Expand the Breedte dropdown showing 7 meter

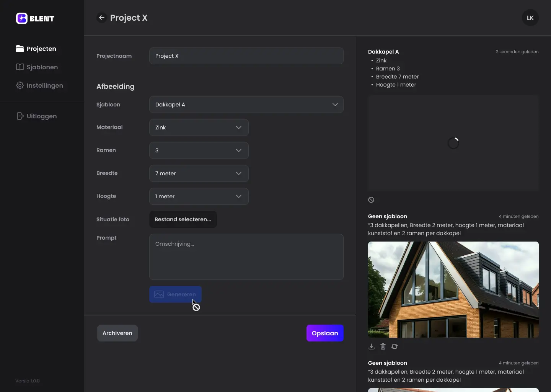click(x=199, y=173)
